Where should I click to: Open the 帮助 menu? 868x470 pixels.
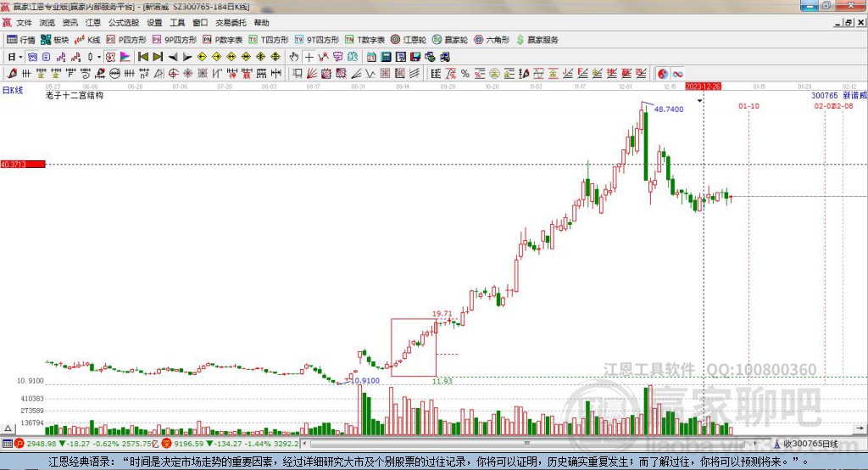[261, 23]
